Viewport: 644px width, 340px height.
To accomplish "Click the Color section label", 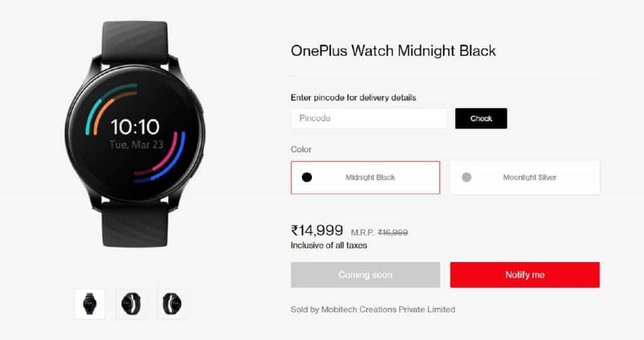I will 301,150.
